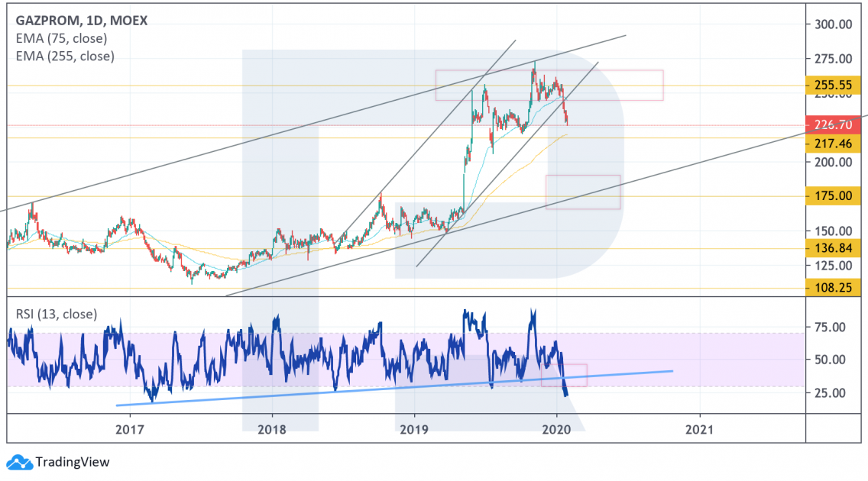Click the 217.46 yellow price label
The image size is (868, 481).
(833, 144)
